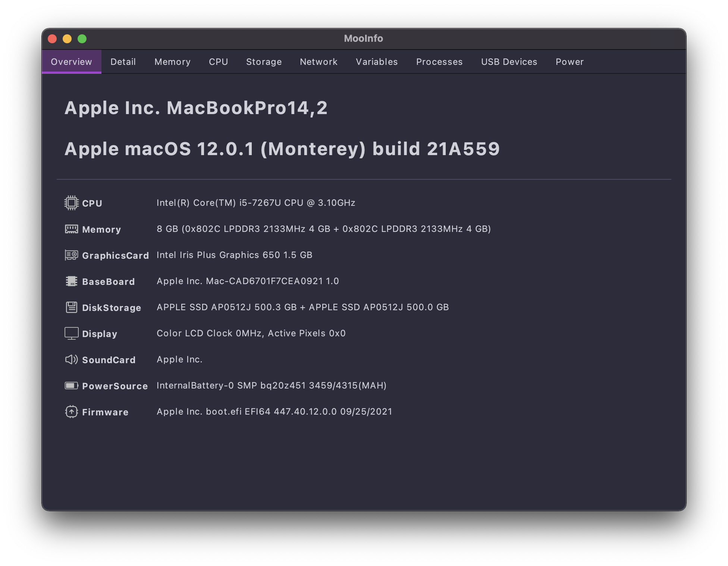The height and width of the screenshot is (566, 728).
Task: Show the Variables tab
Action: (377, 62)
